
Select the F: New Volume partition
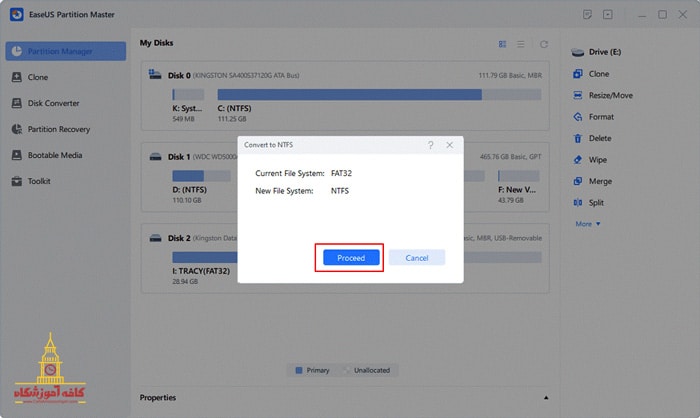pyautogui.click(x=519, y=176)
